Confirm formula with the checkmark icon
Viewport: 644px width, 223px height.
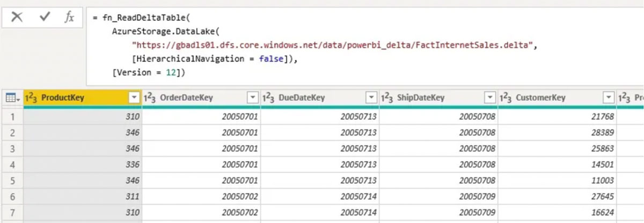pyautogui.click(x=45, y=17)
